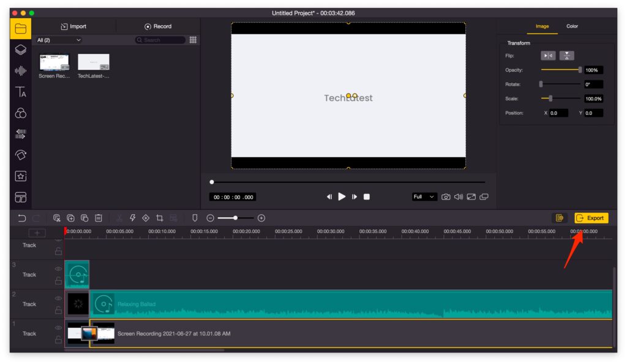The height and width of the screenshot is (364, 627).
Task: Click the fullscreen preview icon
Action: click(x=471, y=197)
